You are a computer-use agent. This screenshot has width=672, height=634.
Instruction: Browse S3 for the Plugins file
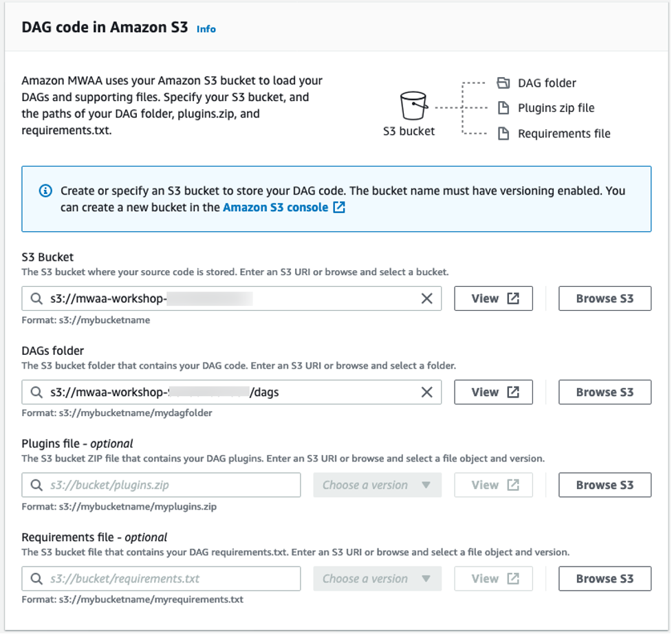click(604, 485)
